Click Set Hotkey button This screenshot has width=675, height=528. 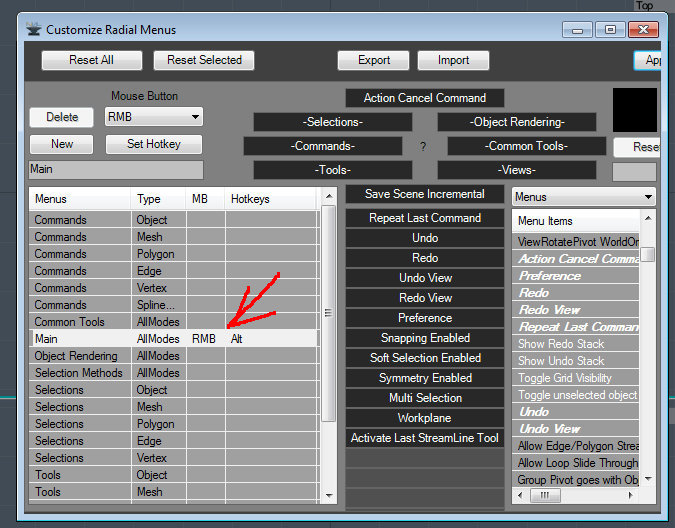tap(154, 144)
